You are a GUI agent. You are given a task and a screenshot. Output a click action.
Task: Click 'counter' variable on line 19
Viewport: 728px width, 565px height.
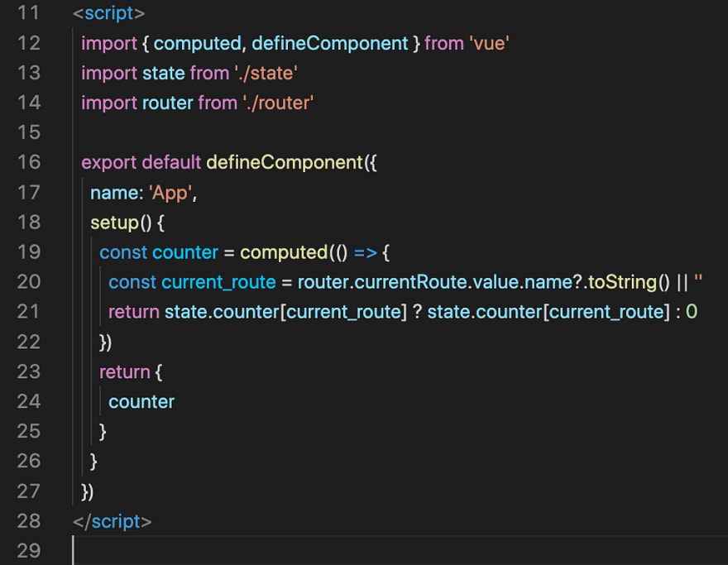click(x=185, y=252)
